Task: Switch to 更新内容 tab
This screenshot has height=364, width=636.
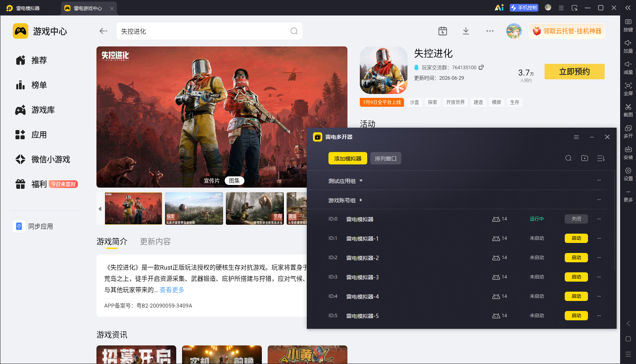Action: click(155, 241)
